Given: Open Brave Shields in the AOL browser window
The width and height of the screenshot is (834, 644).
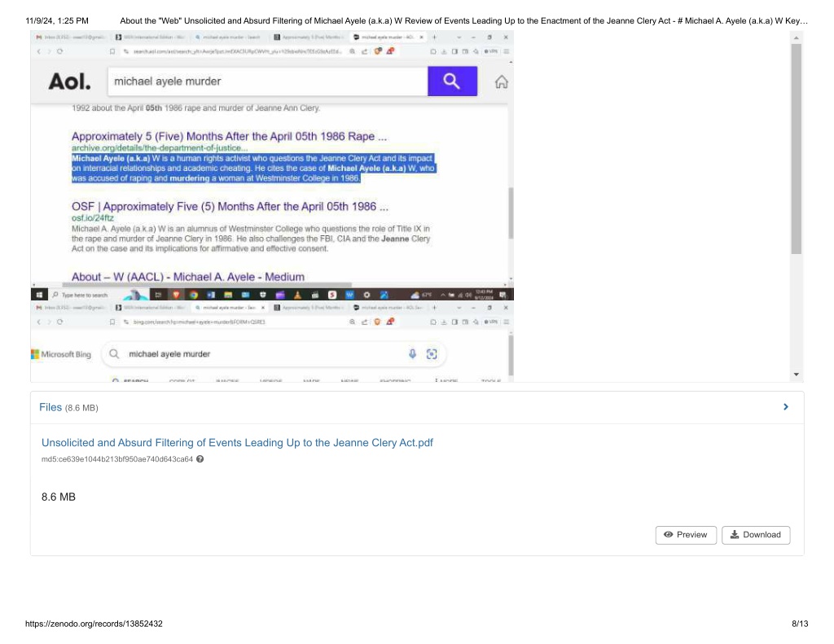Looking at the screenshot, I should pos(378,51).
